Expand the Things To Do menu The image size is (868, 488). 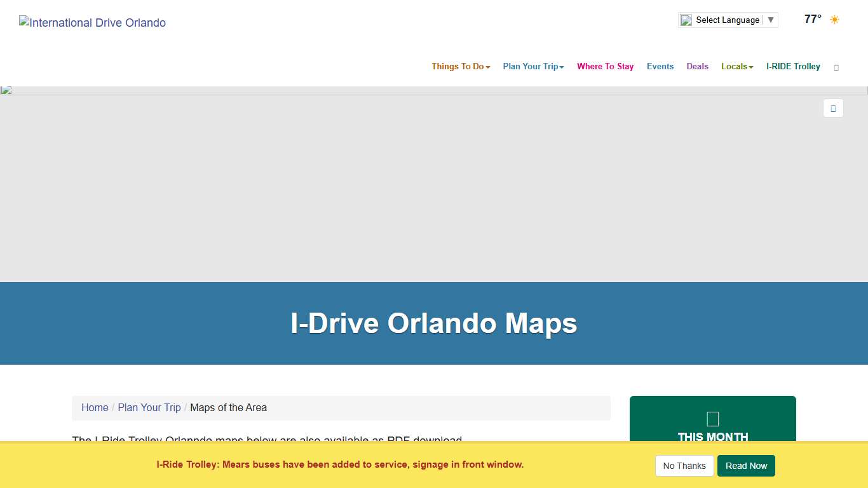pos(460,66)
